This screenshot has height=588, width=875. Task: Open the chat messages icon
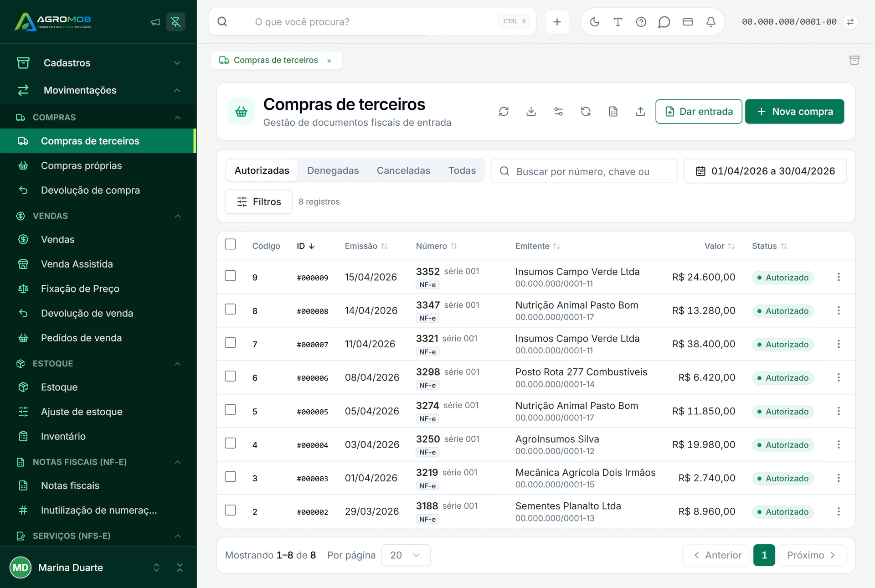coord(664,22)
